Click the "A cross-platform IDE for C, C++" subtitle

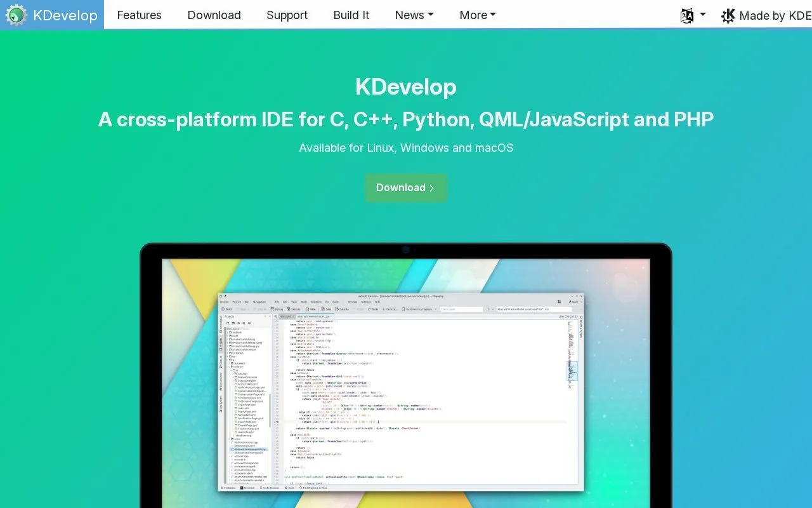click(x=406, y=119)
